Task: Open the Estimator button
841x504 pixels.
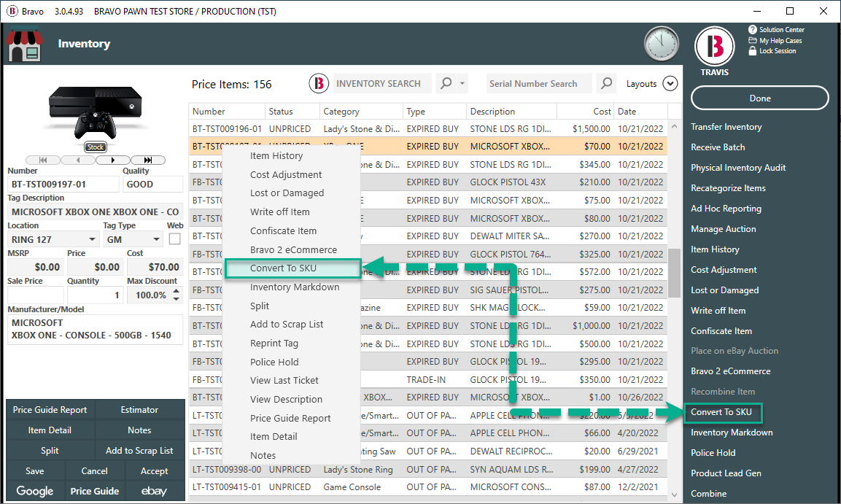Action: tap(139, 410)
